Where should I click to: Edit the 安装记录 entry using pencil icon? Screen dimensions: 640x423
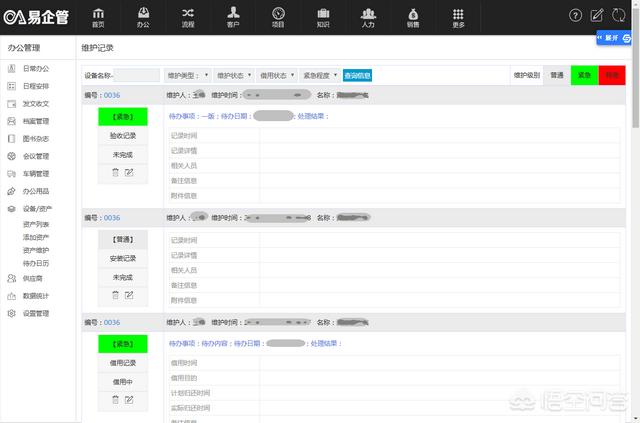coord(129,294)
